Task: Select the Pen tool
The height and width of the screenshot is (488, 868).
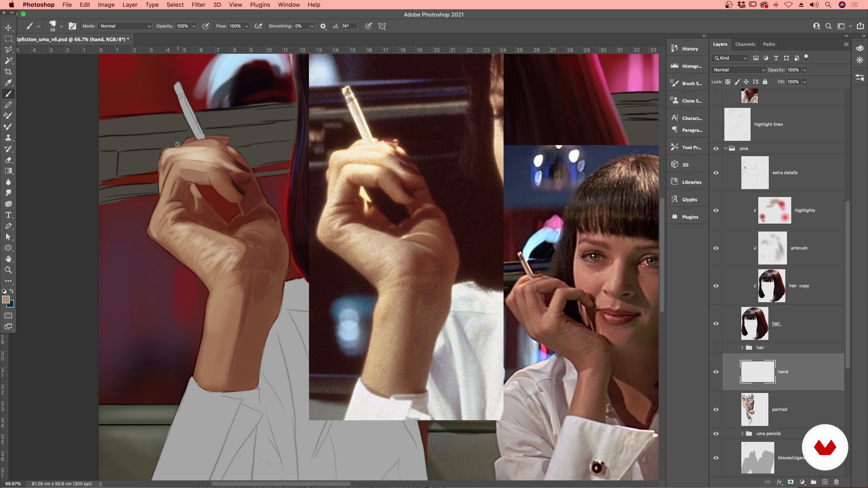Action: pos(8,226)
